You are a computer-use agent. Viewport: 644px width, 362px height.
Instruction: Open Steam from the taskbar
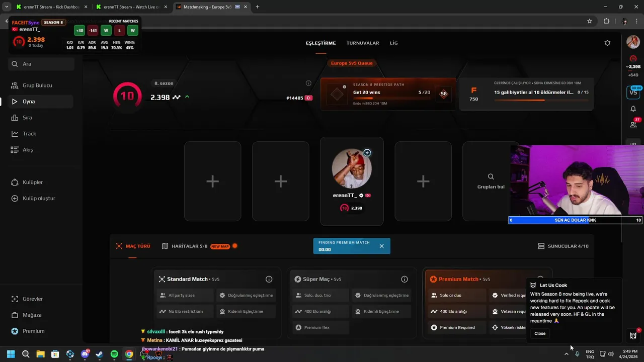[x=100, y=354]
